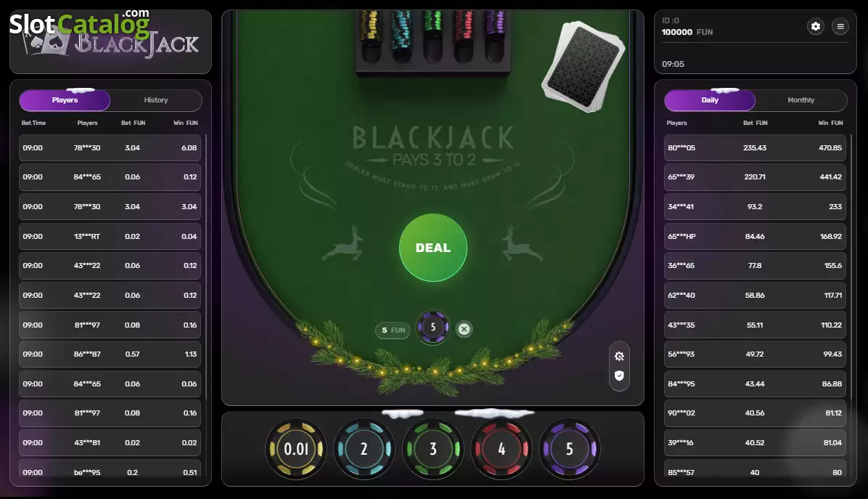Image resolution: width=868 pixels, height=499 pixels.
Task: Open settings gear in top-right panel
Action: (816, 26)
